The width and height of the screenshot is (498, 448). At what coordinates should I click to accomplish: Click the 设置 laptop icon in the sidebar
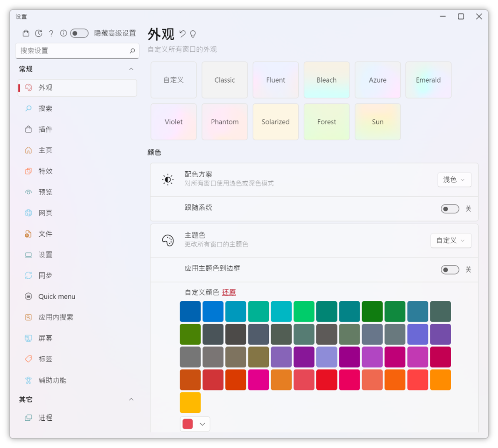(x=28, y=255)
